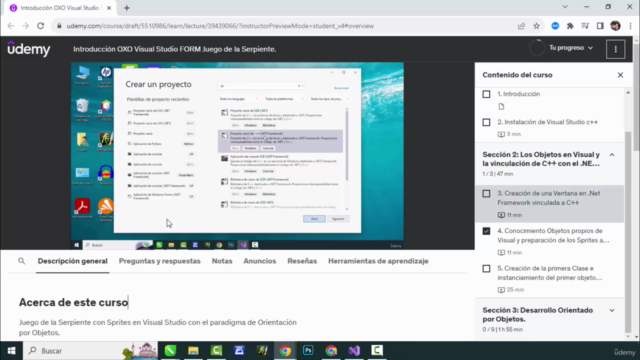
Task: Collapse Sección 2 with its chevron
Action: (x=612, y=155)
